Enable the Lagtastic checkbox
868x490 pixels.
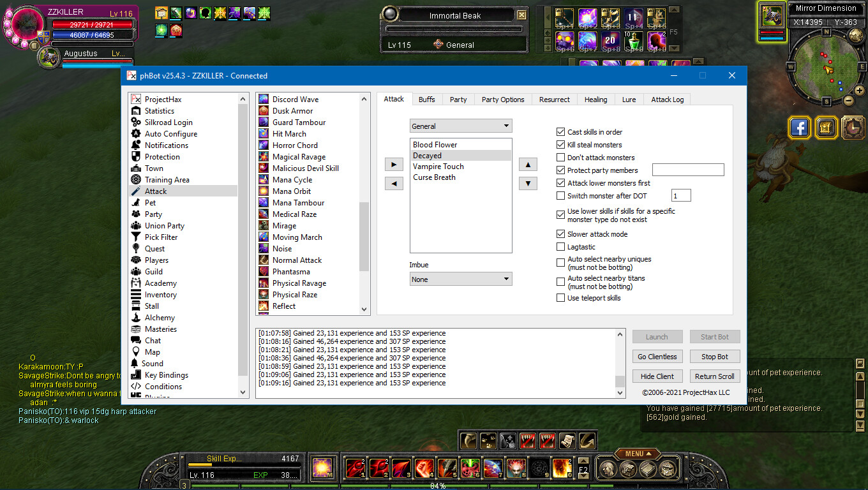[x=560, y=247]
